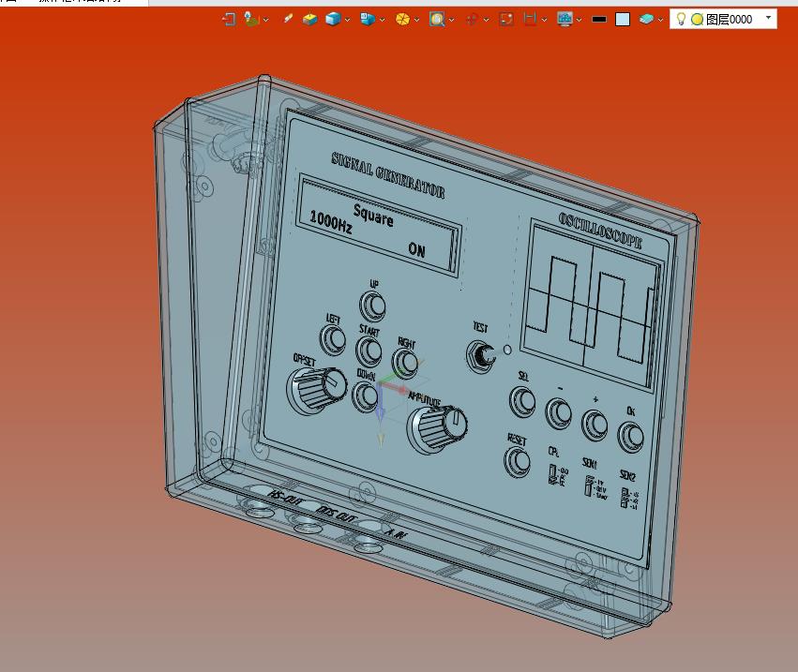This screenshot has height=672, width=798.
Task: Expand the monitor display dropdown arrow
Action: [x=580, y=20]
